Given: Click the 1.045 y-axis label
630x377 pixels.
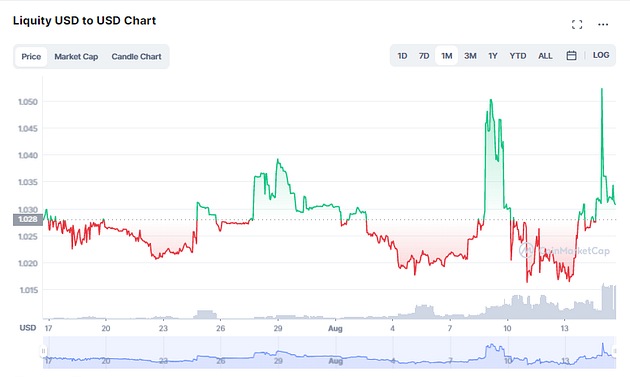Looking at the screenshot, I should pyautogui.click(x=28, y=129).
